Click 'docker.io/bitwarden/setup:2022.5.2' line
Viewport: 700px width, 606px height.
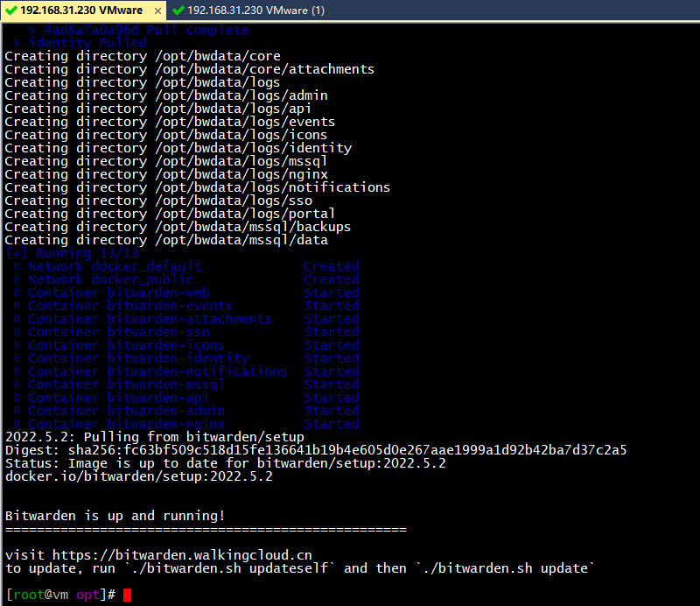[x=139, y=476]
